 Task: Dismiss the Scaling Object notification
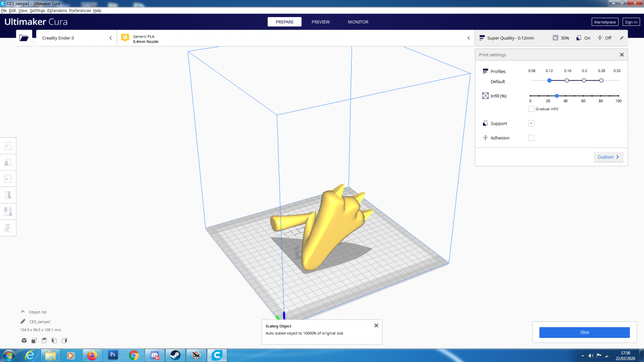click(376, 326)
